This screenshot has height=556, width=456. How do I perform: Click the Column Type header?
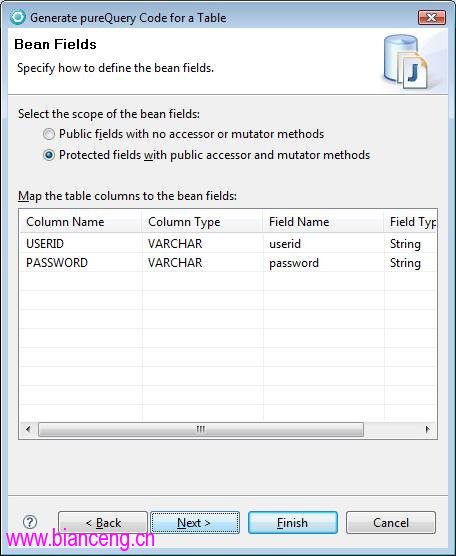[x=202, y=222]
